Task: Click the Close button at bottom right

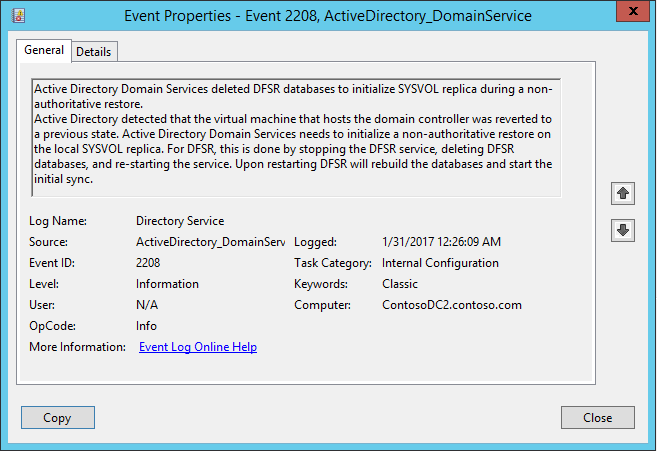Action: pyautogui.click(x=598, y=417)
